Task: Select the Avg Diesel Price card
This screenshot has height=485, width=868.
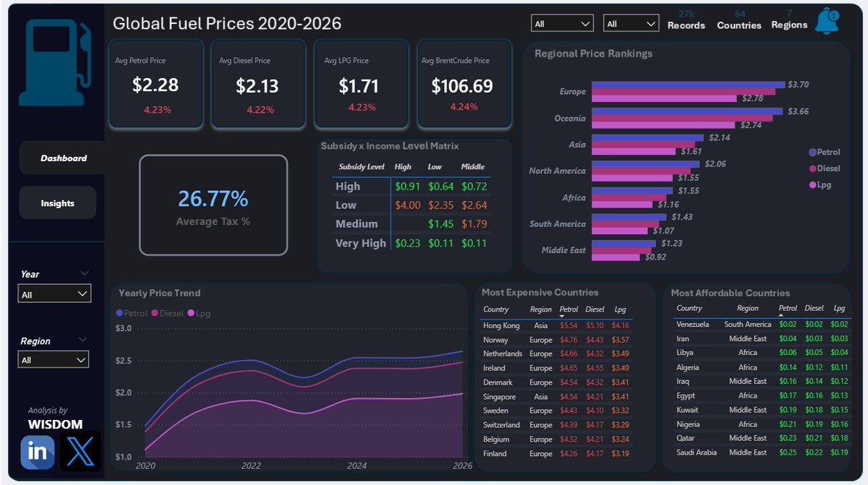Action: pos(258,84)
